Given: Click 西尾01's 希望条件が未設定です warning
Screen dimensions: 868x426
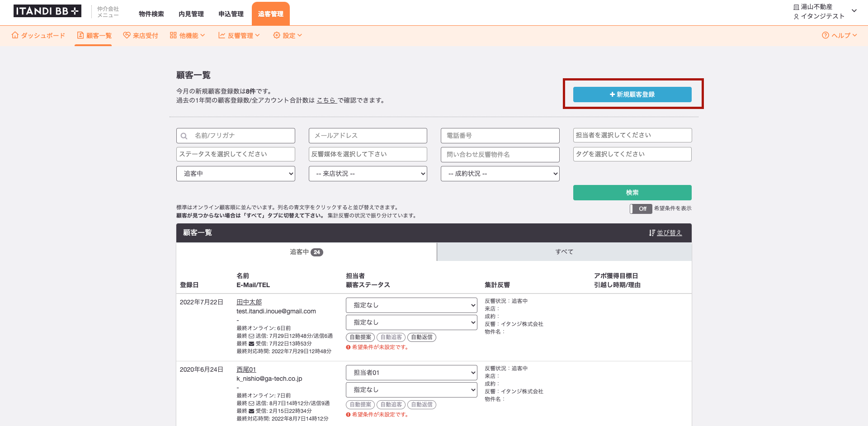Looking at the screenshot, I should click(x=377, y=415).
